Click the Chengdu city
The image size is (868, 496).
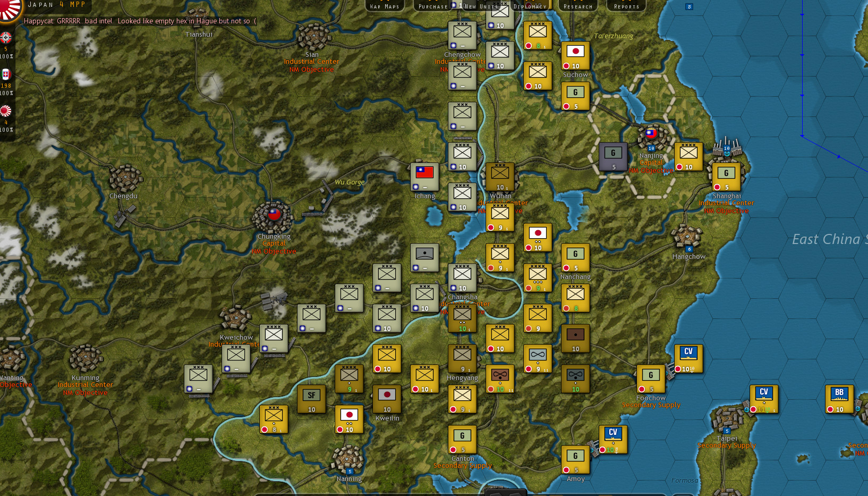pos(126,178)
